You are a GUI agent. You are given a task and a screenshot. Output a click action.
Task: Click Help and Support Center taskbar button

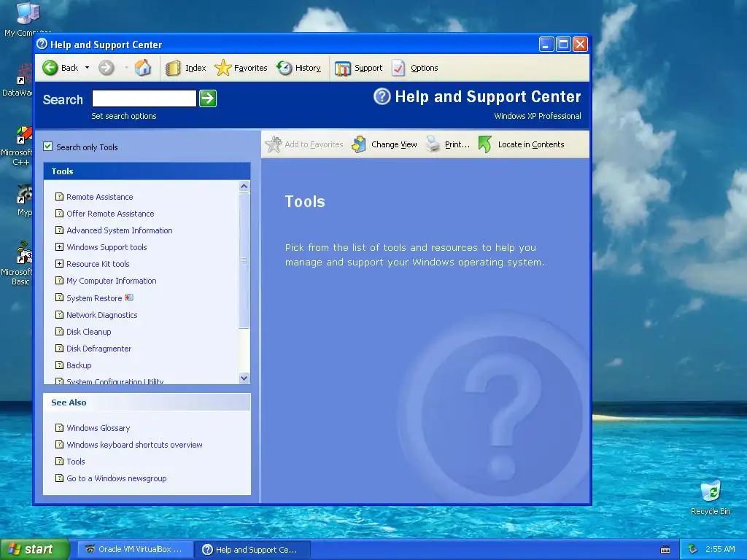tap(253, 549)
